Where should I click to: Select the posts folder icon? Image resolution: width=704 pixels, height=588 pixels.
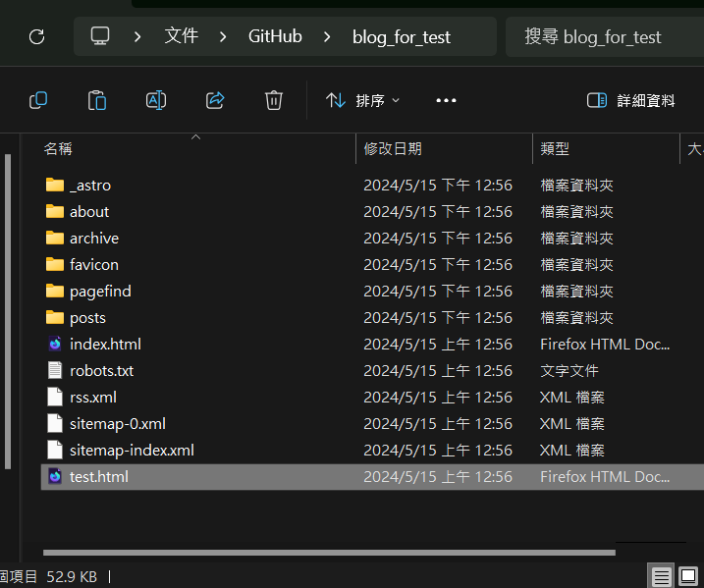point(55,317)
